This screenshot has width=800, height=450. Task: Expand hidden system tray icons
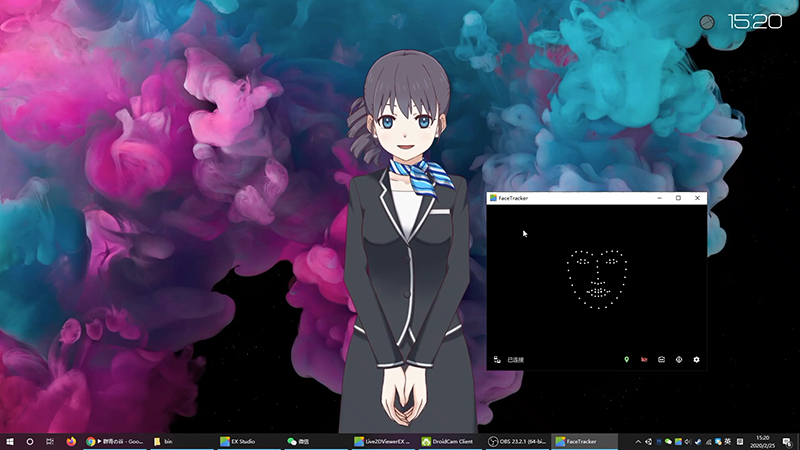[x=638, y=442]
